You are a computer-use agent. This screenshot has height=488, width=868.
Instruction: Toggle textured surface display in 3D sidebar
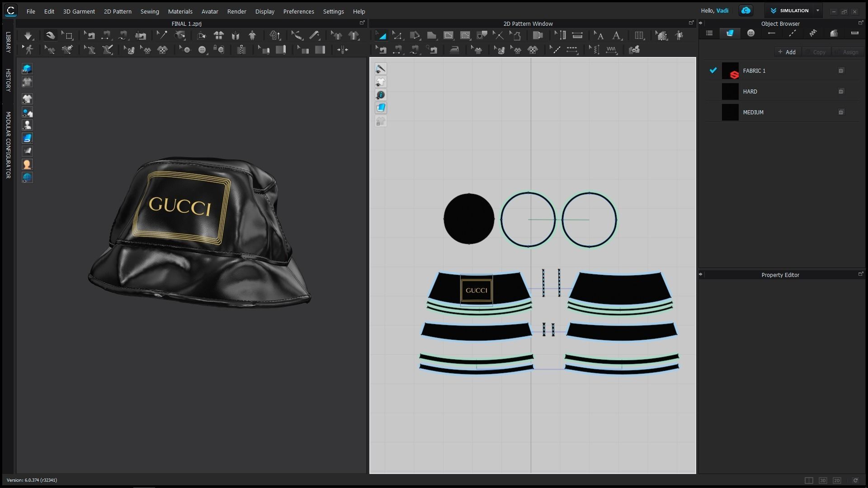(27, 138)
